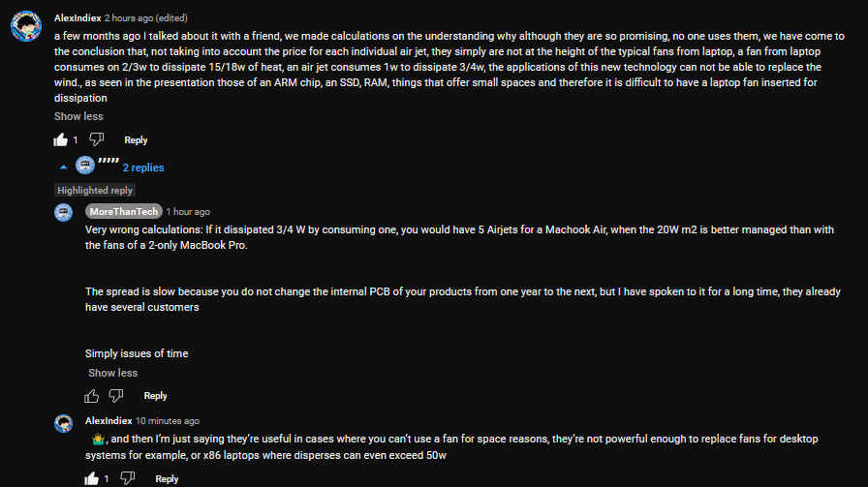Viewport: 868px width, 487px height.
Task: Dislike the top AlexIndiex comment
Action: point(97,140)
